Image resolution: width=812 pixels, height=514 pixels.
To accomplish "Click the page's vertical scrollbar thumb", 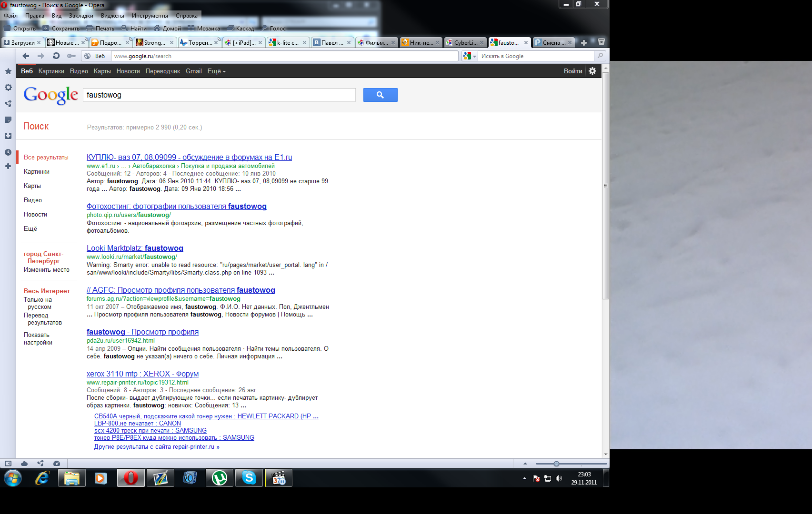I will tap(606, 186).
